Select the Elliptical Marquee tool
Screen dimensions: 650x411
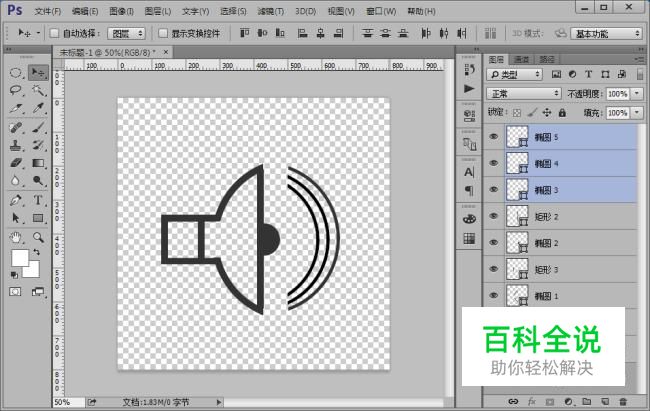click(x=16, y=73)
